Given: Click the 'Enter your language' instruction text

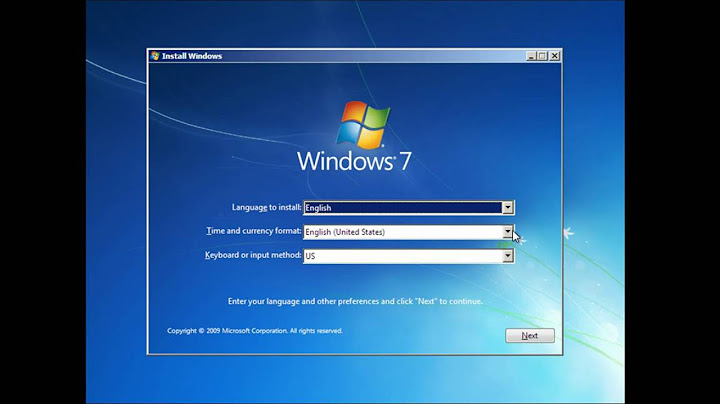Looking at the screenshot, I should coord(355,301).
